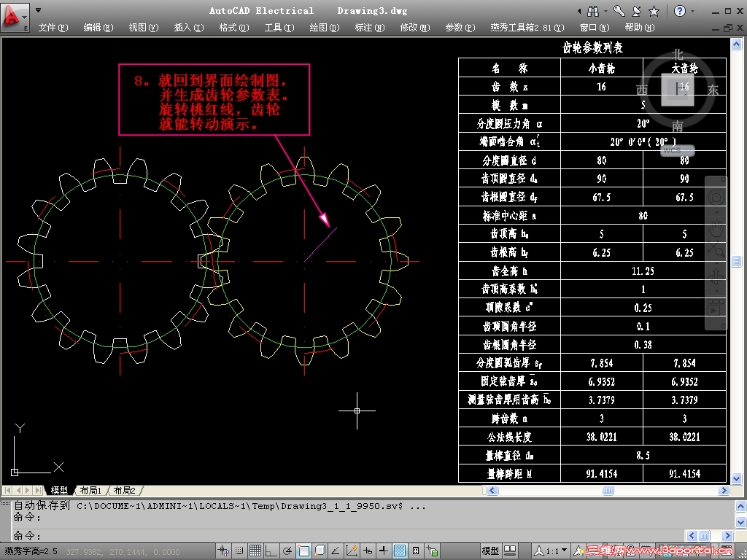Image resolution: width=747 pixels, height=560 pixels.
Task: Open the satellite dish Communication Center icon
Action: [x=636, y=11]
